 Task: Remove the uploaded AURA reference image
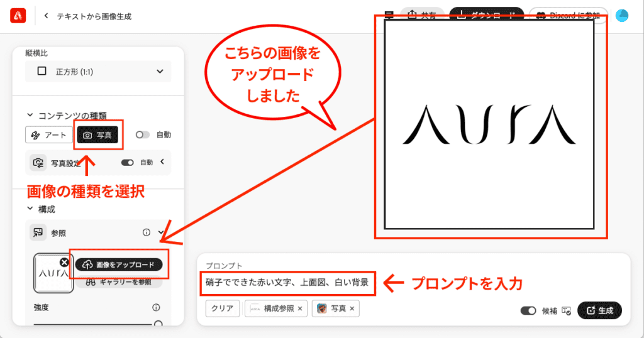64,262
